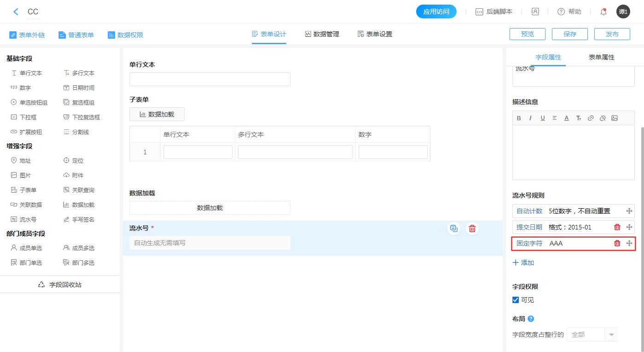Toggle the 可见 checkbox
Screen dimensions: 644x352
[x=516, y=300]
